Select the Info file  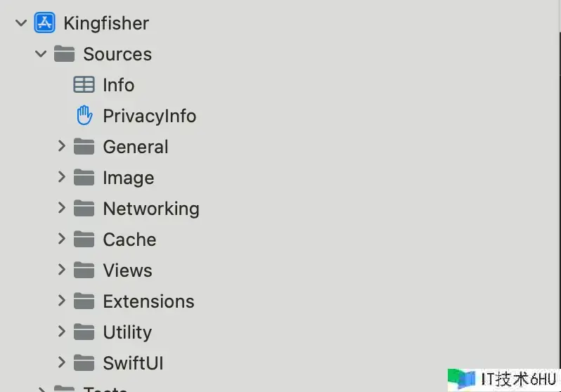click(x=118, y=85)
